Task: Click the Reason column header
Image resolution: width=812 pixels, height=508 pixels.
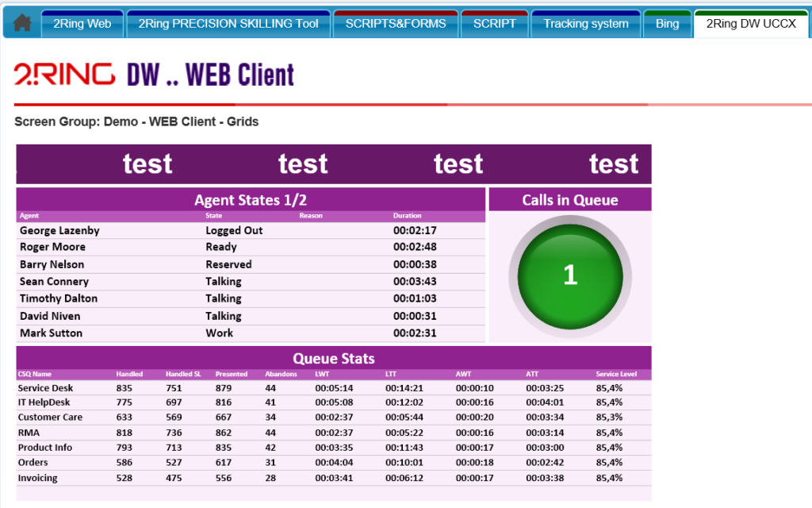Action: point(311,216)
